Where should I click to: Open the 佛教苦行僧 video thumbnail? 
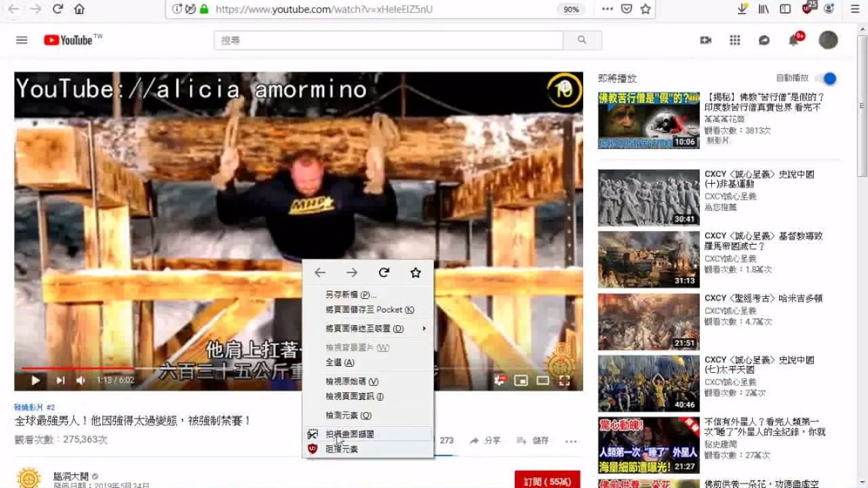pyautogui.click(x=648, y=120)
